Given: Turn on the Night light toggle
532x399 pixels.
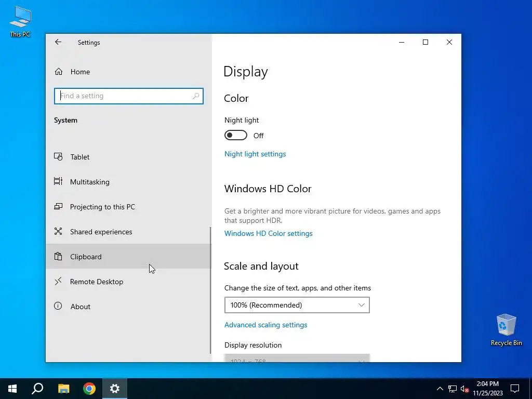Looking at the screenshot, I should pos(236,136).
